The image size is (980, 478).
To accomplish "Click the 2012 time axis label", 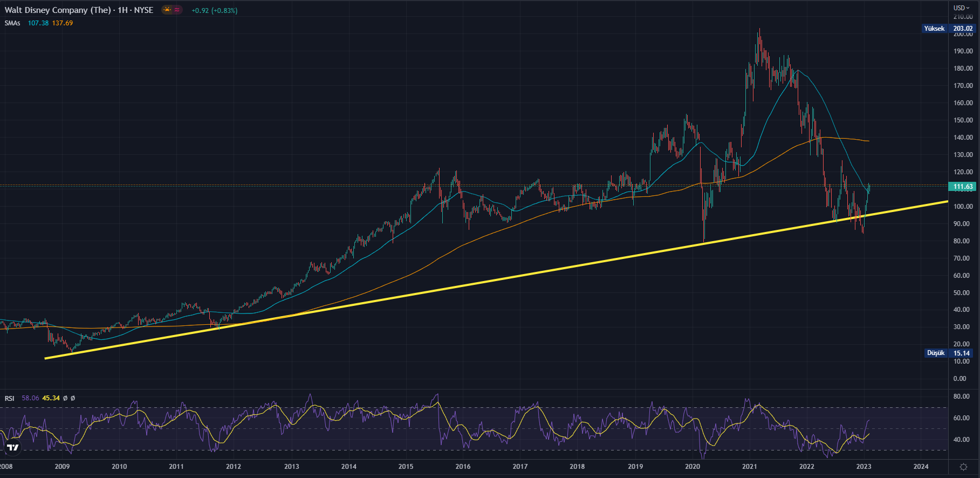I will point(234,467).
